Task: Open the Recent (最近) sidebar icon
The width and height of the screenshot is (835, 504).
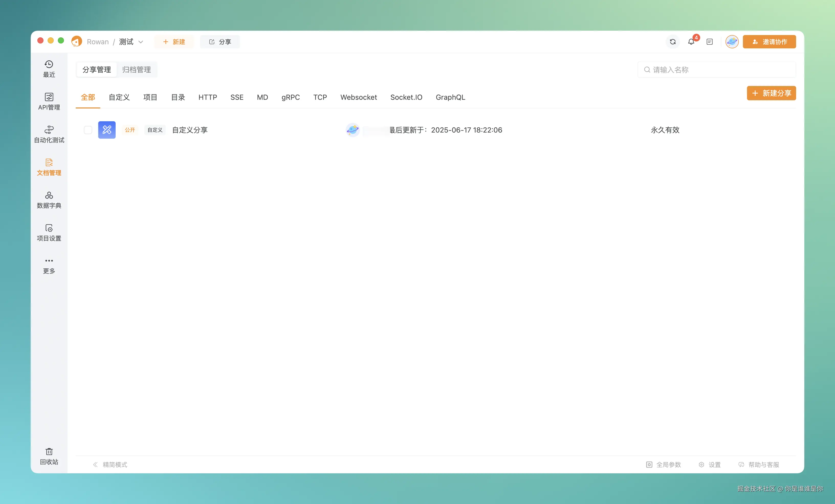Action: point(49,69)
